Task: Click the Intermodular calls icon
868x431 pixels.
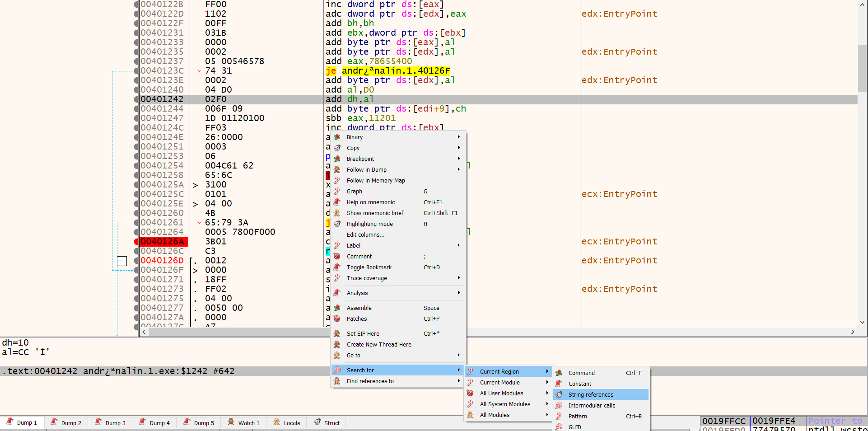Action: pyautogui.click(x=559, y=405)
